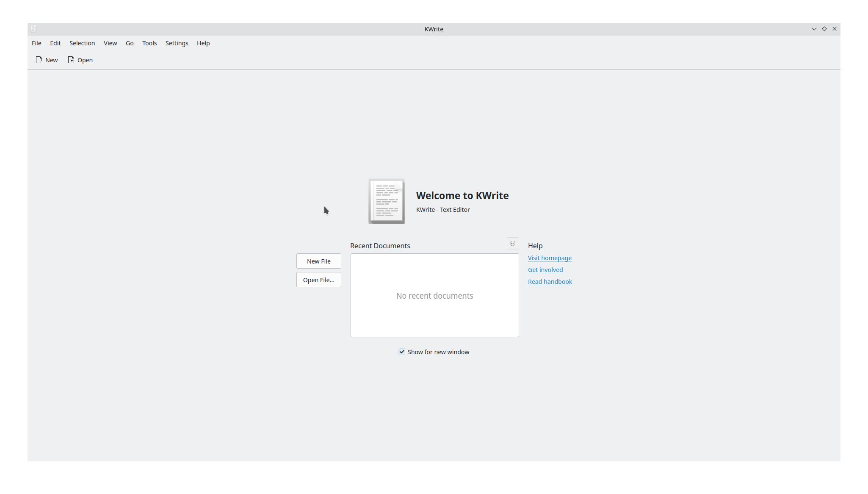Click the empty Recent Documents list area
The image size is (868, 494).
[x=435, y=295]
